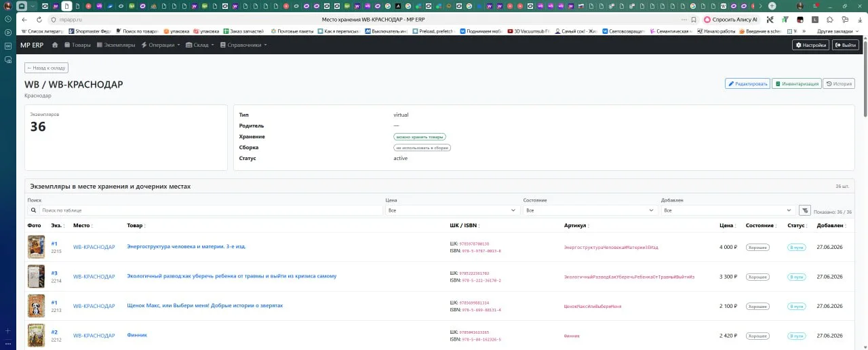Open product link Энергоструктура человека и материи
868x350 pixels.
186,246
